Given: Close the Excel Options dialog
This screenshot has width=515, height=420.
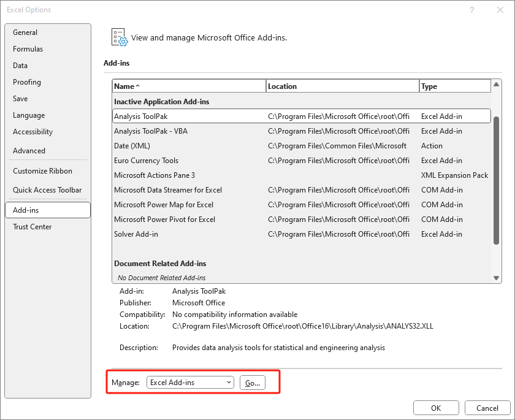Looking at the screenshot, I should click(500, 10).
